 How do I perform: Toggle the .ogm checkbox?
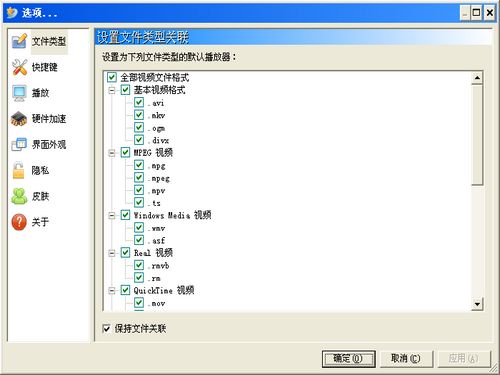click(x=139, y=128)
